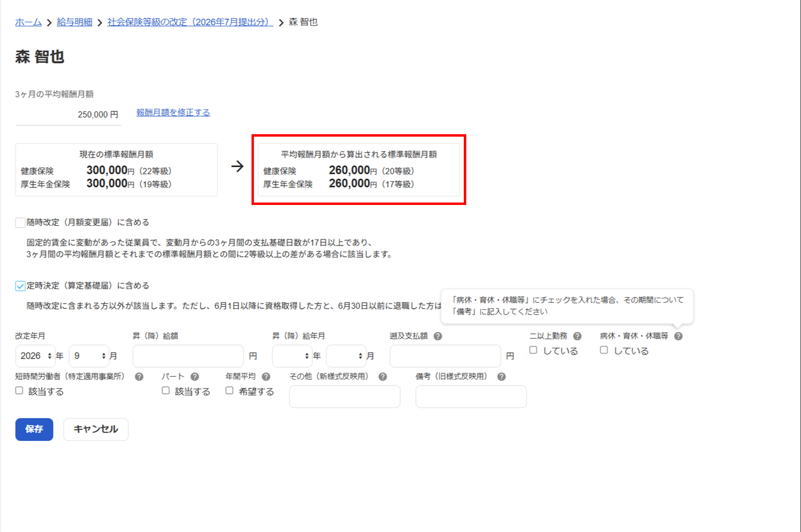Open 改定年月 year dropdown showing 2026
This screenshot has height=532, width=801.
(36, 356)
